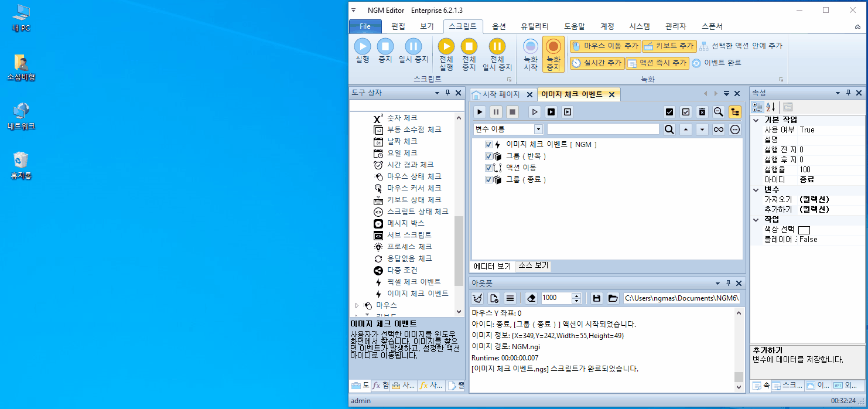Click the stop square in editor toolbar
The width and height of the screenshot is (868, 409).
point(512,112)
